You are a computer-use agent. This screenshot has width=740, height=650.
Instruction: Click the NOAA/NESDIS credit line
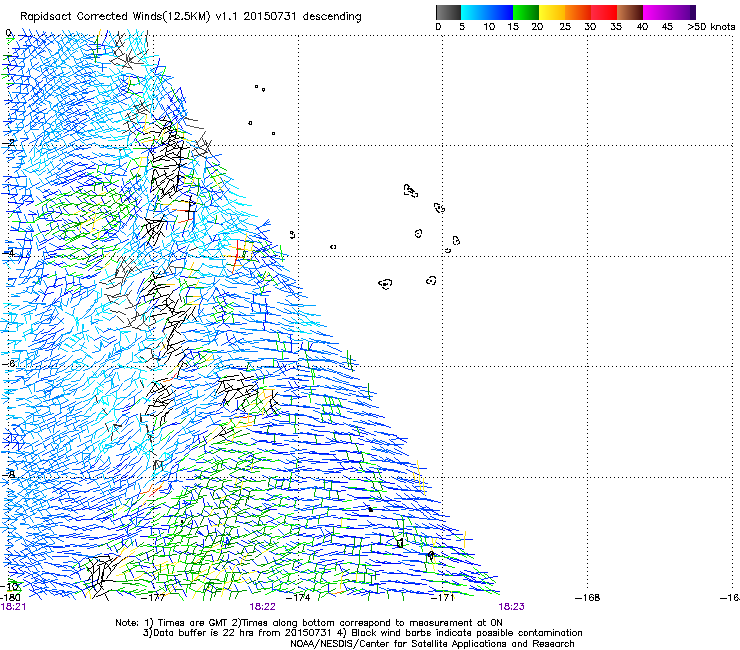point(432,644)
